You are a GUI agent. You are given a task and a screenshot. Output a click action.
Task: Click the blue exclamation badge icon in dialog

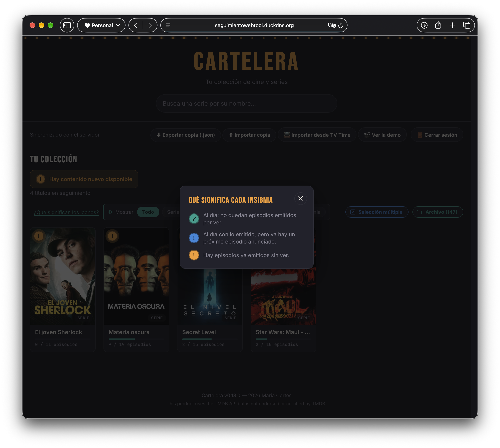pyautogui.click(x=194, y=238)
